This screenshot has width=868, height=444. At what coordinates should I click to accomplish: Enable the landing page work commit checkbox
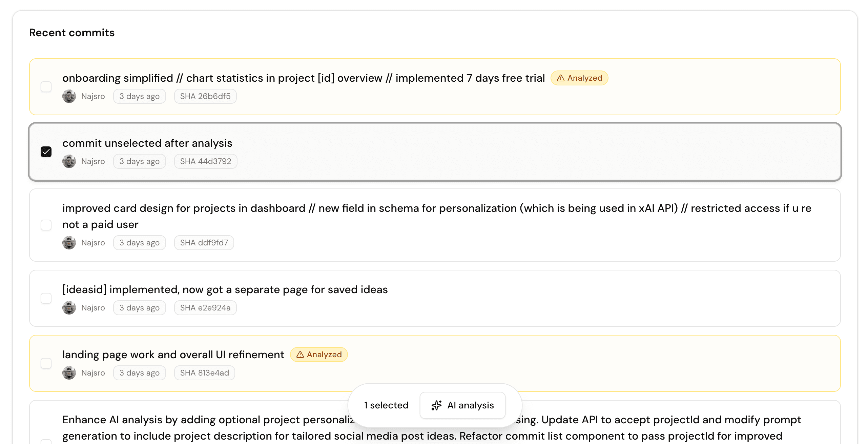coord(46,363)
